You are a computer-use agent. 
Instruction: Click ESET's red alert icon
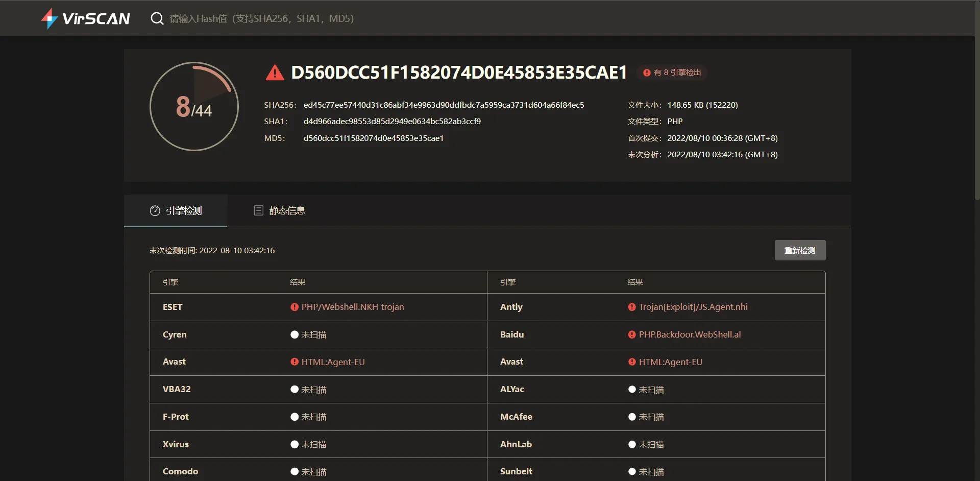(x=295, y=307)
